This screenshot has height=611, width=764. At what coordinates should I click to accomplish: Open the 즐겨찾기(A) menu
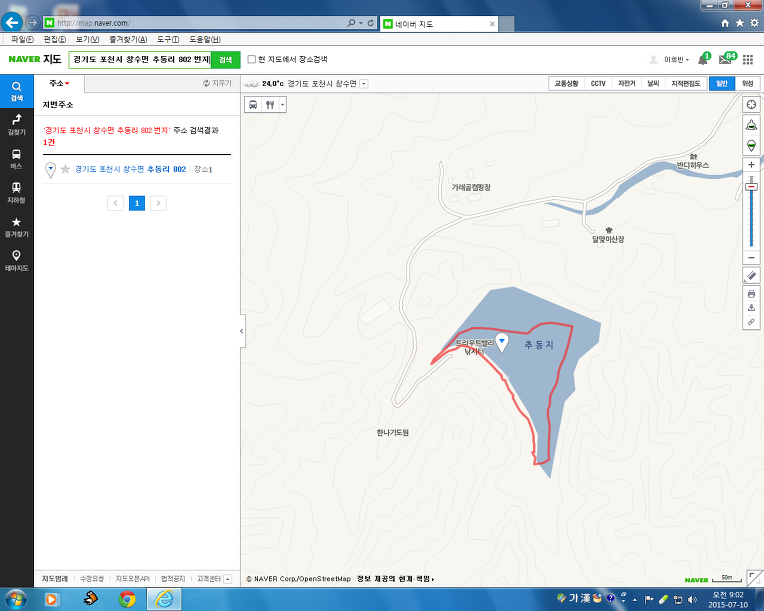click(x=128, y=39)
